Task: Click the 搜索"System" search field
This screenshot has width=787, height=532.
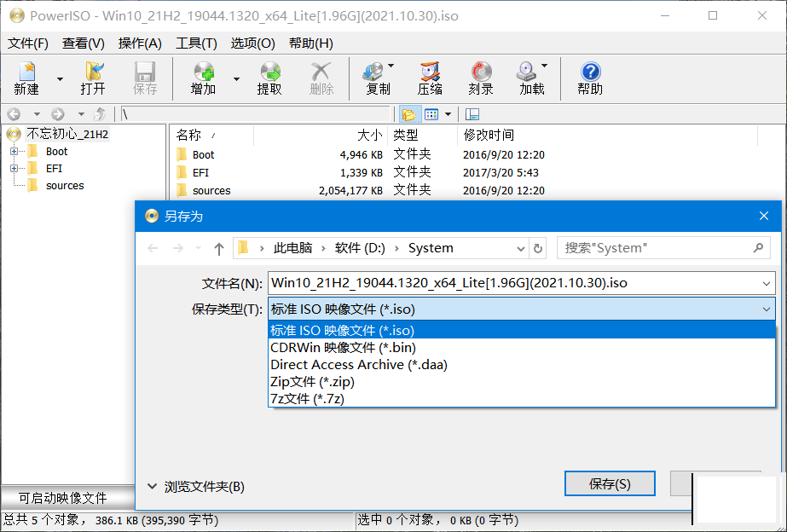Action: point(663,248)
